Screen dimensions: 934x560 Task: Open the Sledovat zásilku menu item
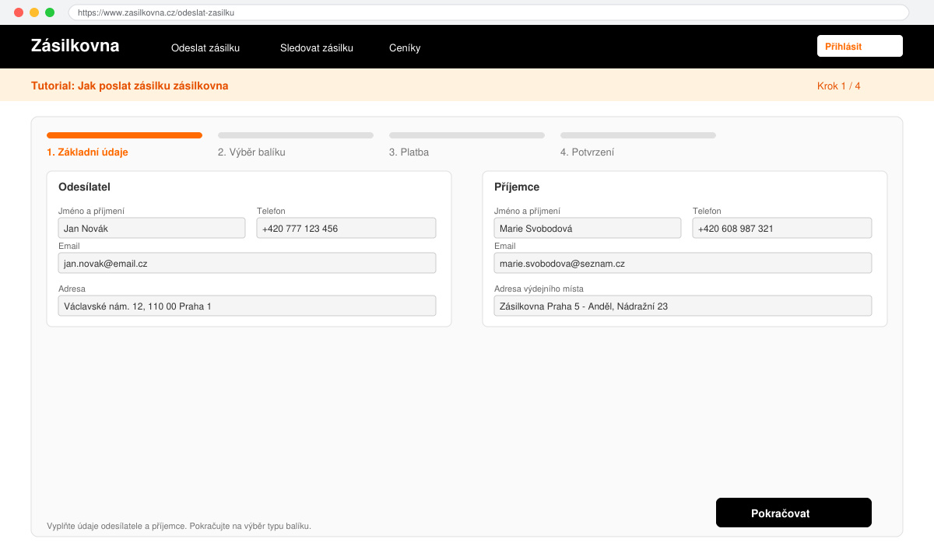[x=317, y=47]
